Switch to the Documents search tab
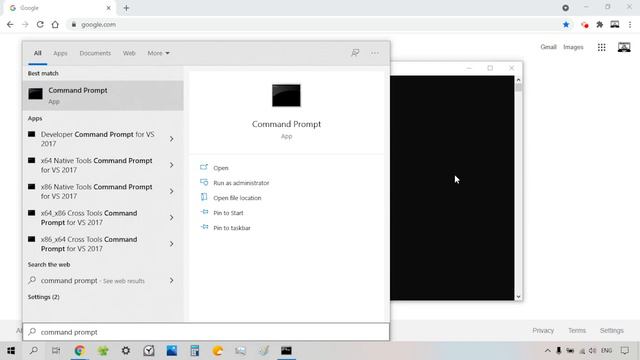The image size is (640, 360). point(95,53)
